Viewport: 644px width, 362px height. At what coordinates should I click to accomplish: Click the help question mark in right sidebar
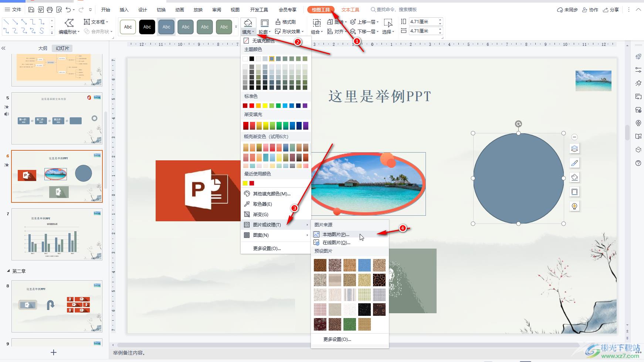click(638, 163)
